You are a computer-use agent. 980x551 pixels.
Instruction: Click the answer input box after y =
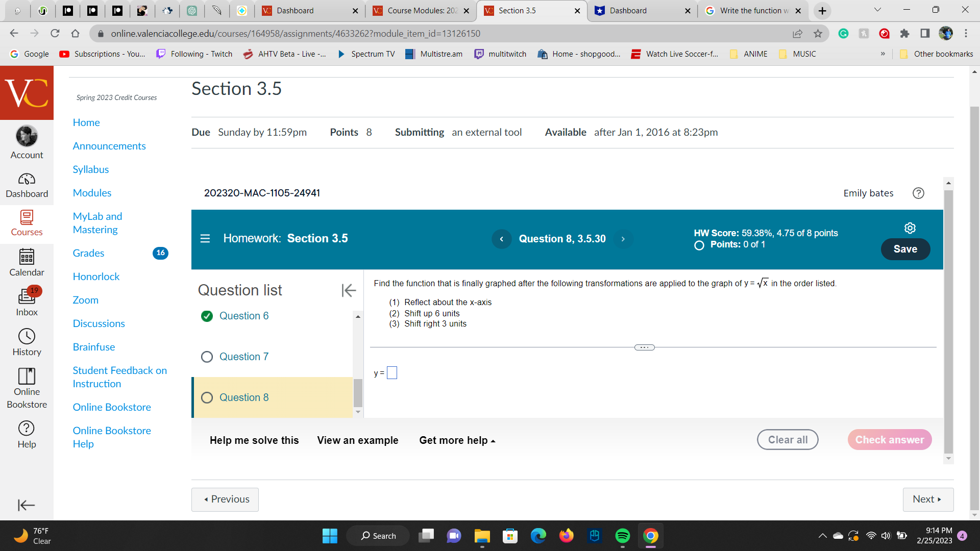(391, 372)
